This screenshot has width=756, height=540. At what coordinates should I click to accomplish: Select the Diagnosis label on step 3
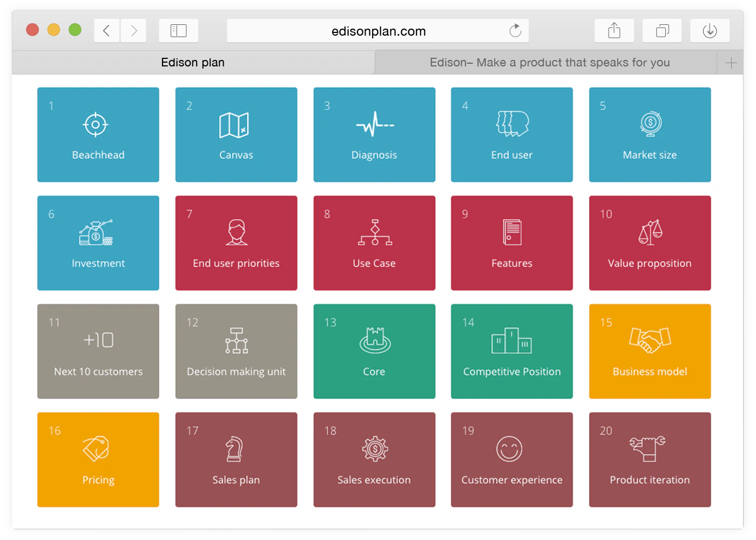[x=374, y=155]
